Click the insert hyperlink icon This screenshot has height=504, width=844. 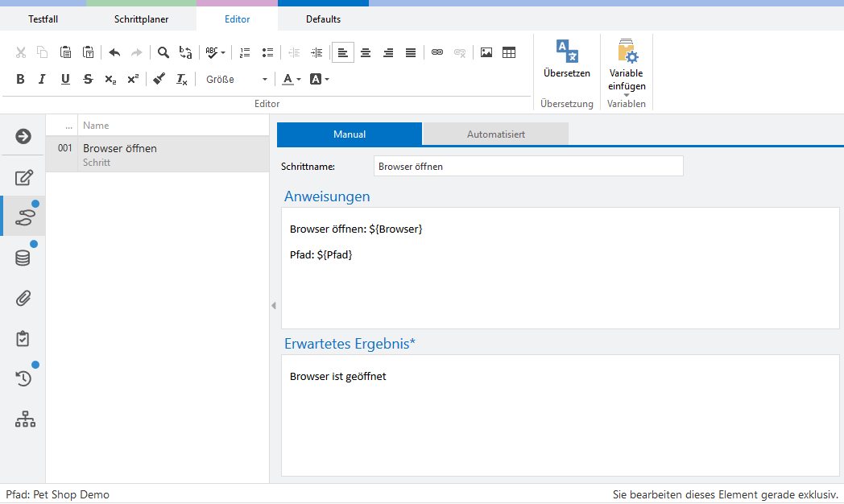click(x=437, y=52)
